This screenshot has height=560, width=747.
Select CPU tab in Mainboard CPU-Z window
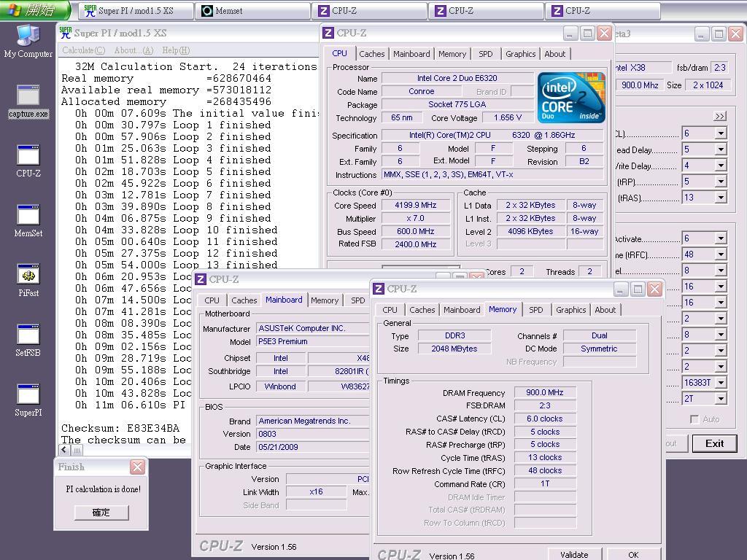[x=212, y=300]
